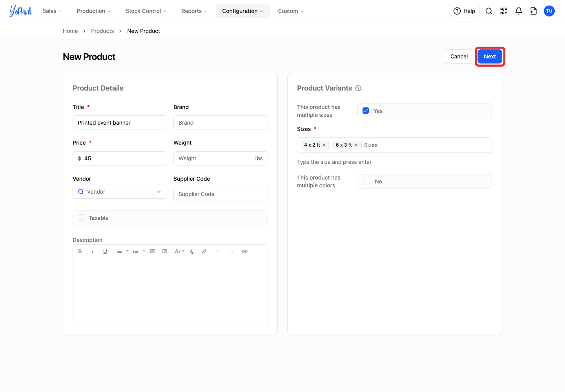Uncheck the multiple sizes Yes checkbox
The height and width of the screenshot is (392, 565).
click(366, 111)
